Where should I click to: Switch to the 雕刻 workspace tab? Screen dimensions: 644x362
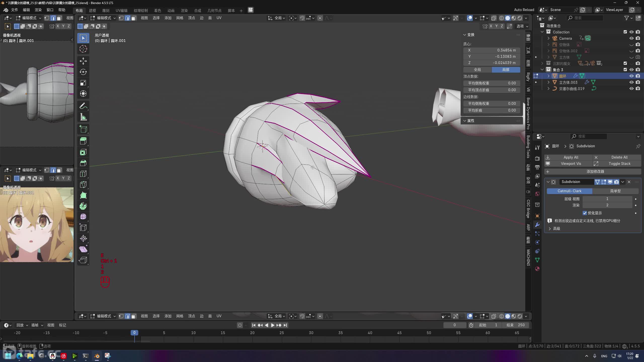click(106, 10)
